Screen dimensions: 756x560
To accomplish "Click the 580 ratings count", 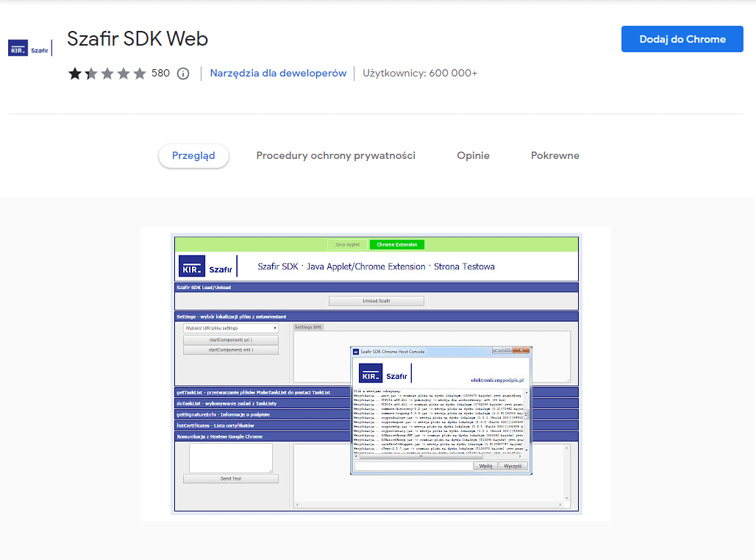I will tap(160, 74).
